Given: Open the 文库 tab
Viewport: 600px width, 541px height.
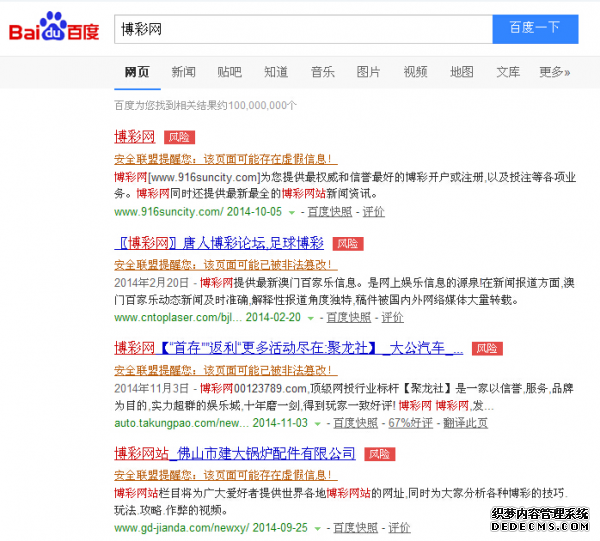Looking at the screenshot, I should 508,72.
